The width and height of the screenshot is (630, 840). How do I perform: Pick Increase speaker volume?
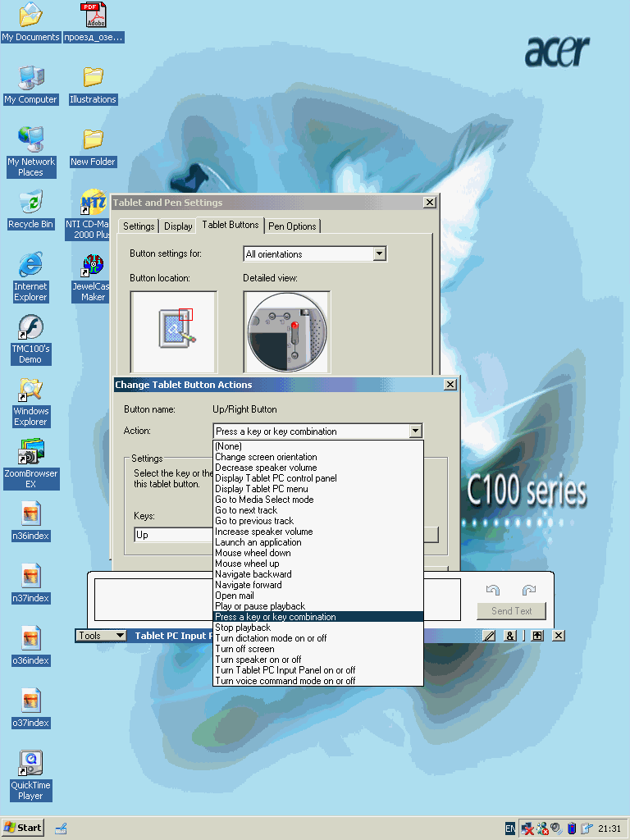pyautogui.click(x=317, y=532)
